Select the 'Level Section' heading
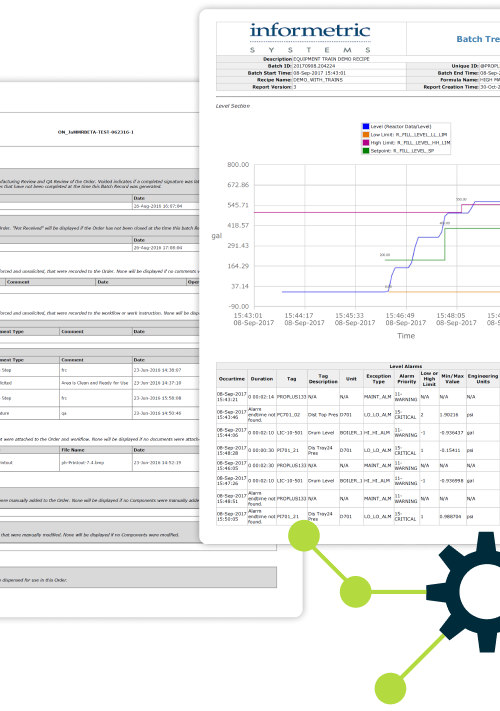The width and height of the screenshot is (500, 711). (x=233, y=106)
